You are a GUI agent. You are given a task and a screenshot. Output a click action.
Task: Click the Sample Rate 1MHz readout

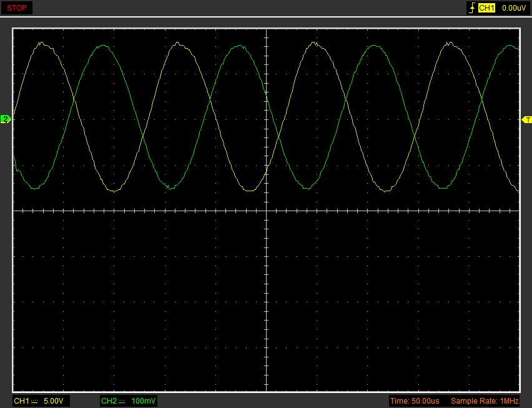[485, 401]
